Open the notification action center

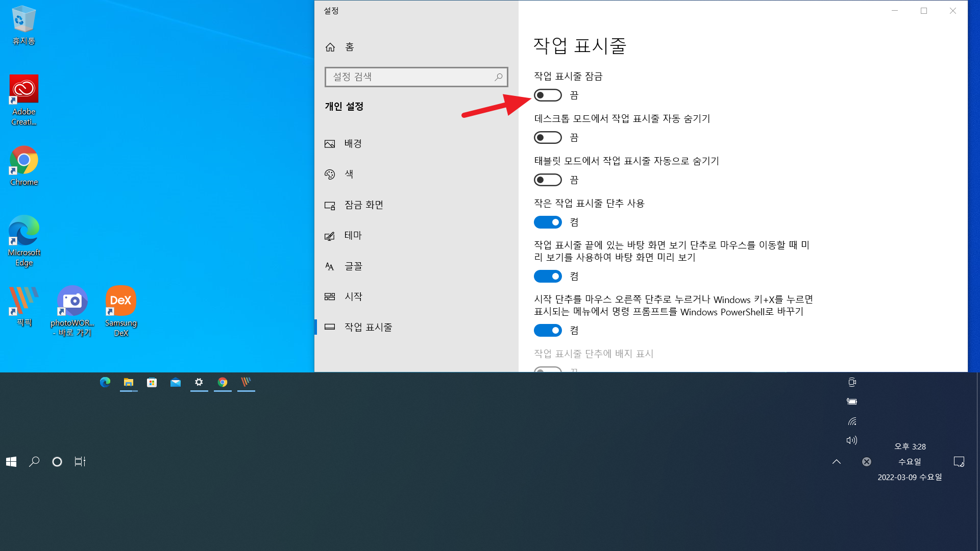pyautogui.click(x=959, y=462)
